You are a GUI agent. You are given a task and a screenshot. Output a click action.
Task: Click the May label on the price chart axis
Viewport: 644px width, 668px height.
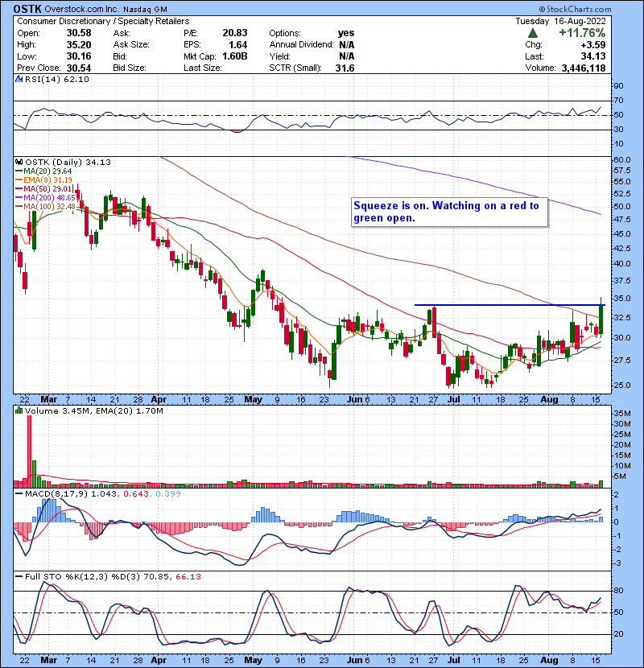point(253,400)
